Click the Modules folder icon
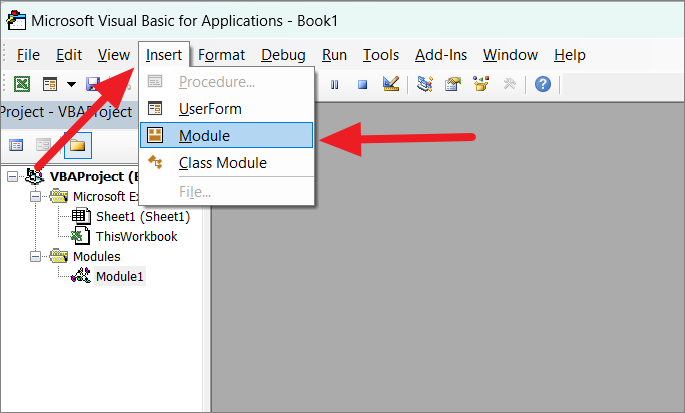The height and width of the screenshot is (413, 685). (x=59, y=256)
